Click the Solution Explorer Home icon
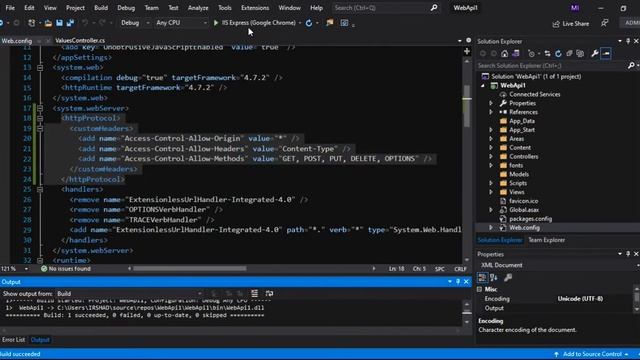The image size is (640, 360). 504,53
